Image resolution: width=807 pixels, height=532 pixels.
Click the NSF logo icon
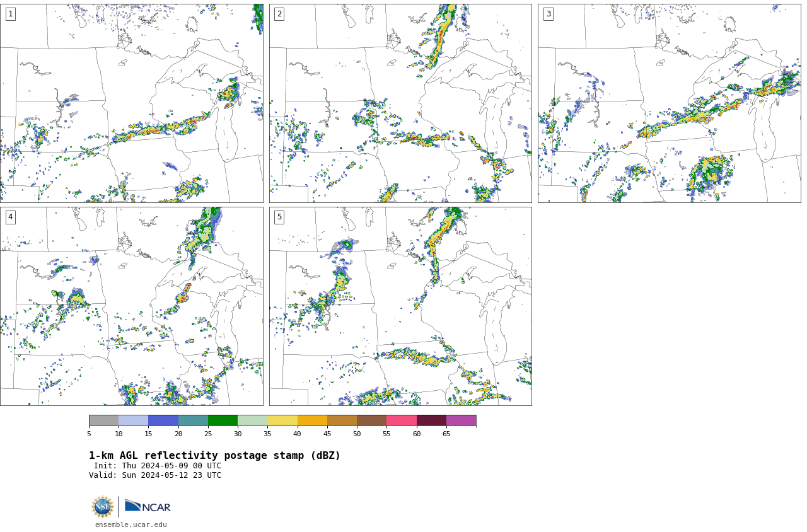pyautogui.click(x=102, y=507)
